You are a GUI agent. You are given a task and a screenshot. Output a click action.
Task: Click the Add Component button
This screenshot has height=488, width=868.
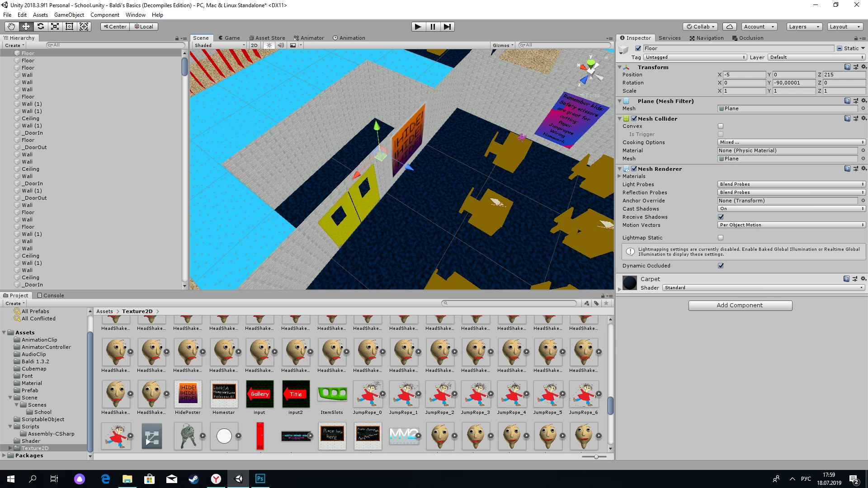(740, 305)
